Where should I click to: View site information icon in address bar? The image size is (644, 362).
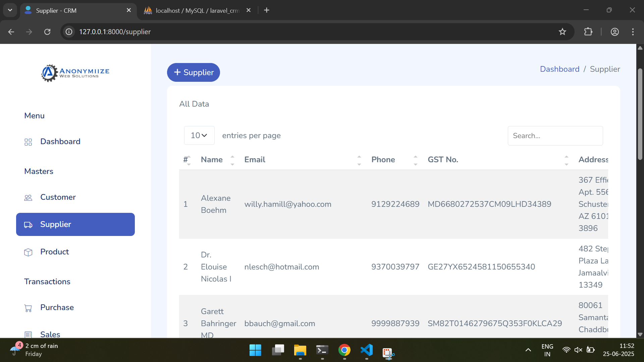click(69, 32)
